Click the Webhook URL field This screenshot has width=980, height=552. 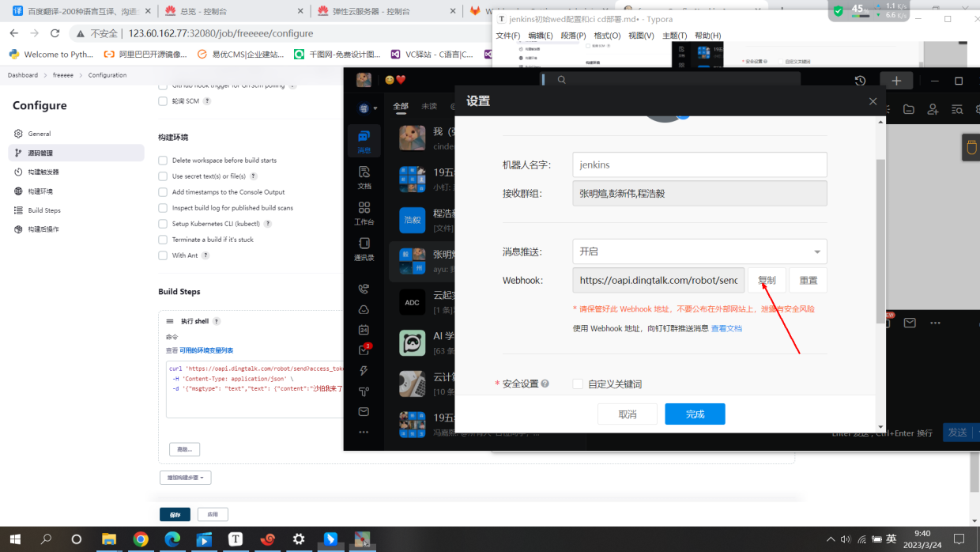658,280
